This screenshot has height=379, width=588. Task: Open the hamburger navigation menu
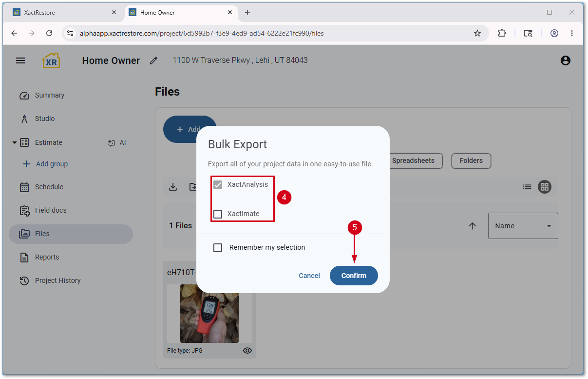20,60
